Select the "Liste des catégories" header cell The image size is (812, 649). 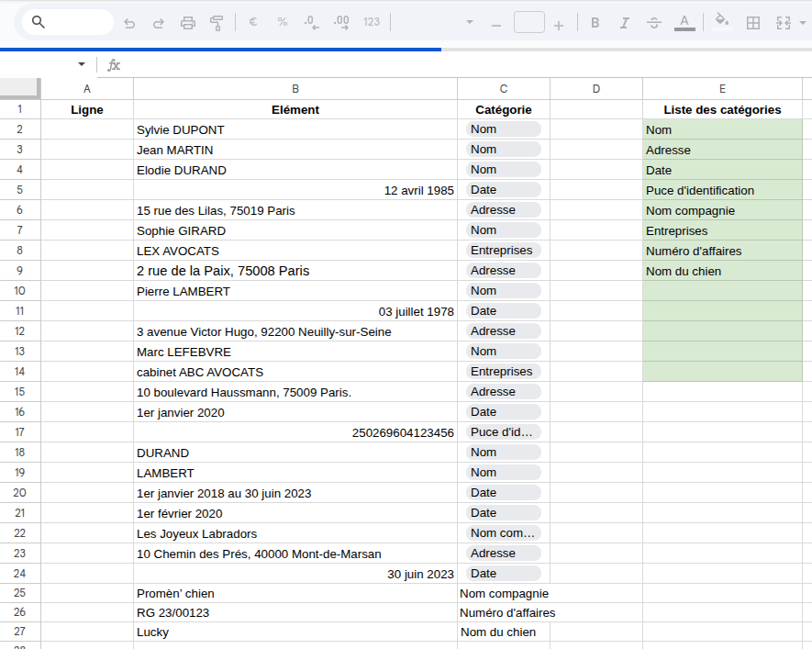click(722, 110)
